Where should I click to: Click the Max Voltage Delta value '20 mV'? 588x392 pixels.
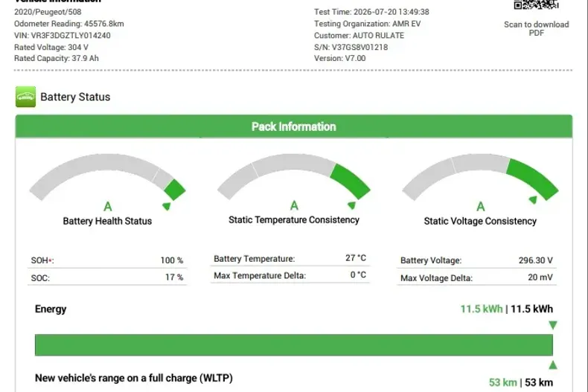(540, 277)
